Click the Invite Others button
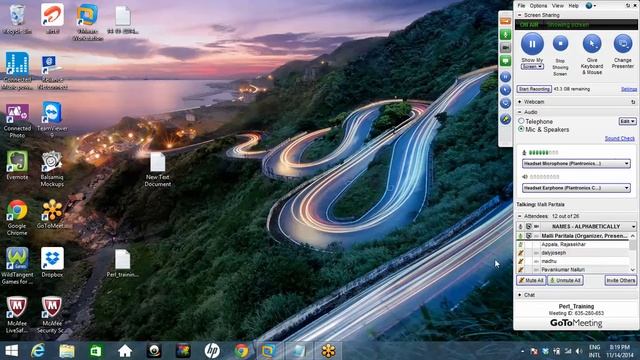 tap(620, 280)
